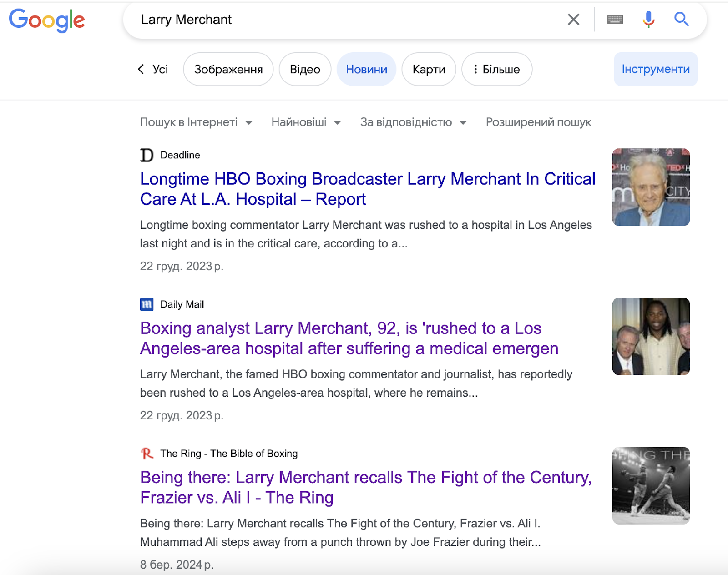Click the black-and-white boxing match thumbnail

[651, 485]
